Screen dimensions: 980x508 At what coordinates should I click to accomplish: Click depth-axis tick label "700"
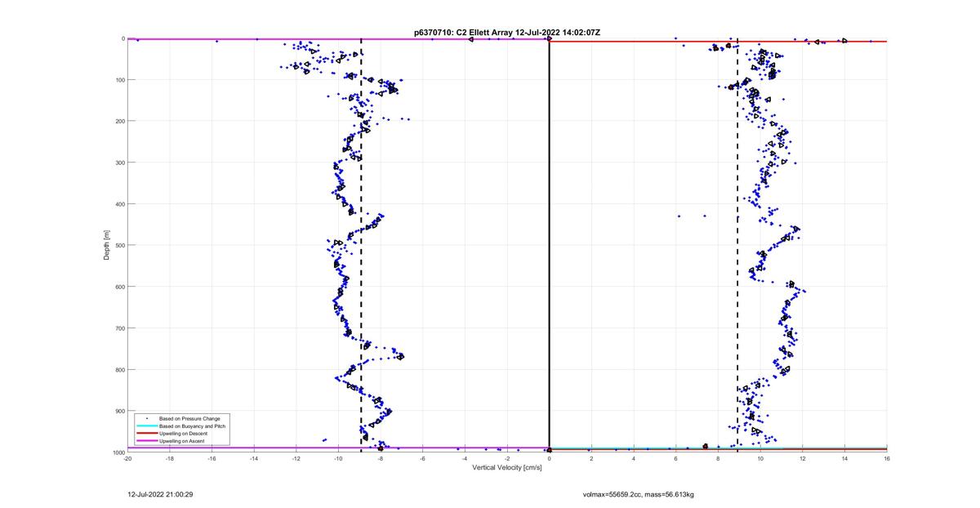(119, 328)
